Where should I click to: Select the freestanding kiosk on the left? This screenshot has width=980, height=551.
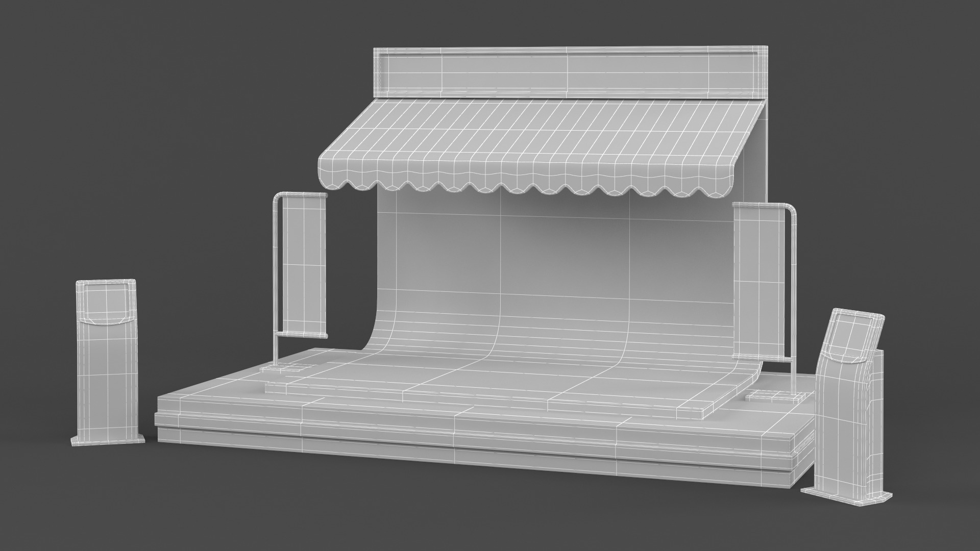coord(108,362)
